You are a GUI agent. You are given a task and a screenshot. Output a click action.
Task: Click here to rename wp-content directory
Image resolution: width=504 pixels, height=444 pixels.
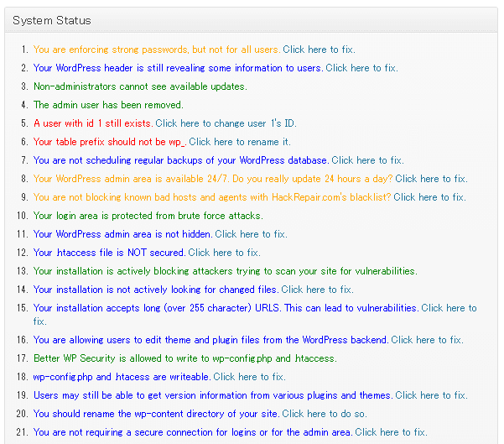[325, 414]
